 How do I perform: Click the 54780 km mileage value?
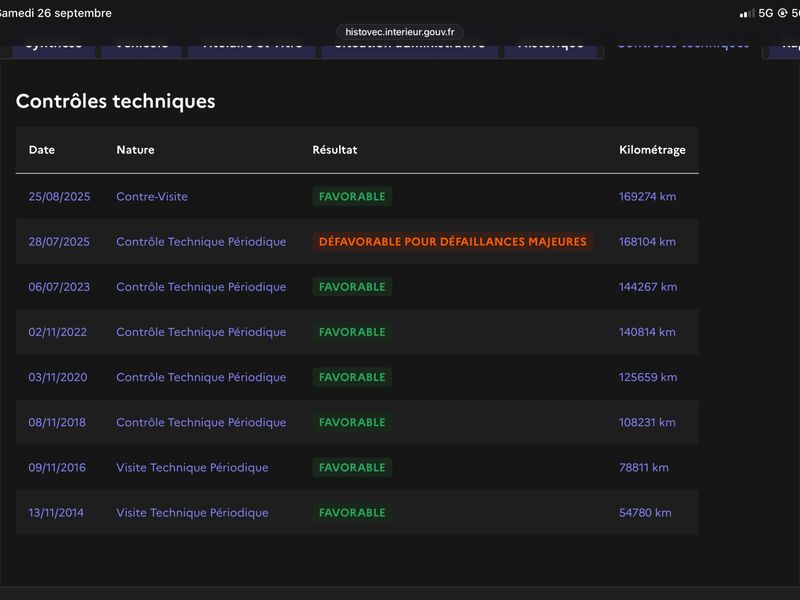pos(645,513)
